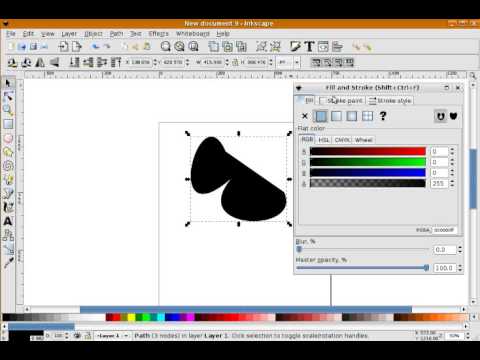Viewport: 480px width, 360px height.
Task: Click the Master opacity slider
Action: [362, 268]
